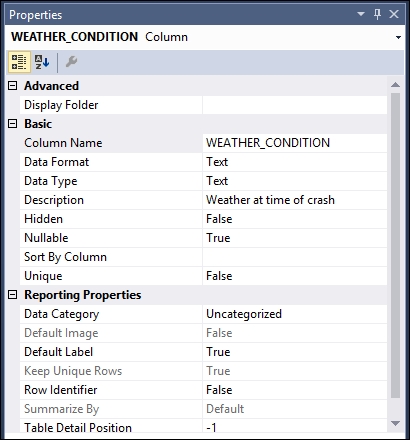Collapse the Basic section
The height and width of the screenshot is (440, 410).
point(13,124)
